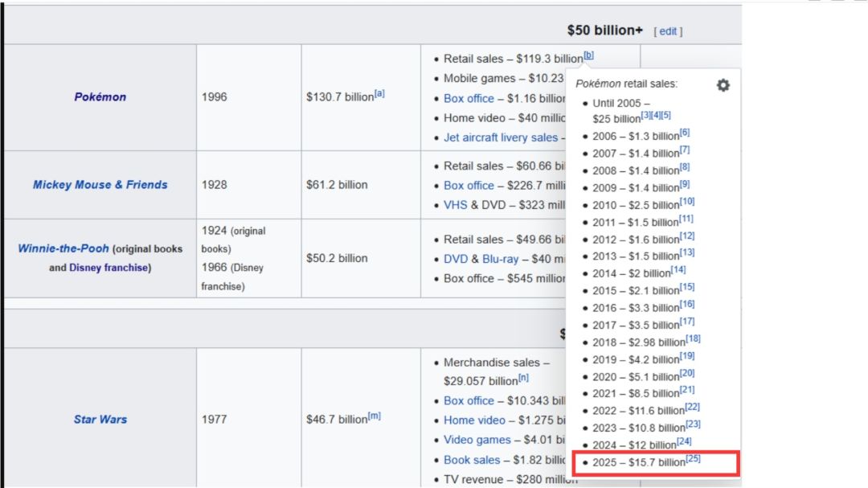Open the popup settings gear icon
Screen dimensions: 868x488
point(723,85)
